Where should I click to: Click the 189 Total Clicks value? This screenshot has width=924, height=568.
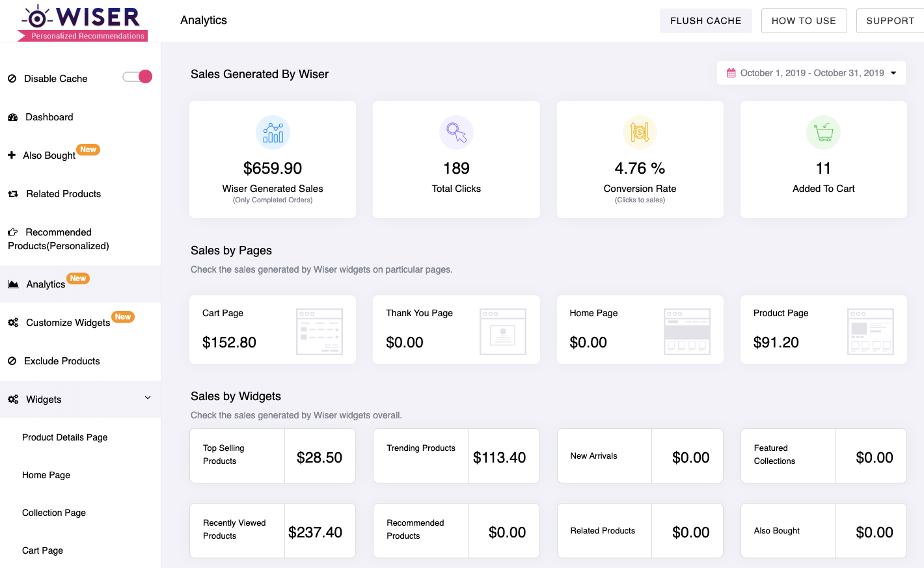click(x=456, y=169)
